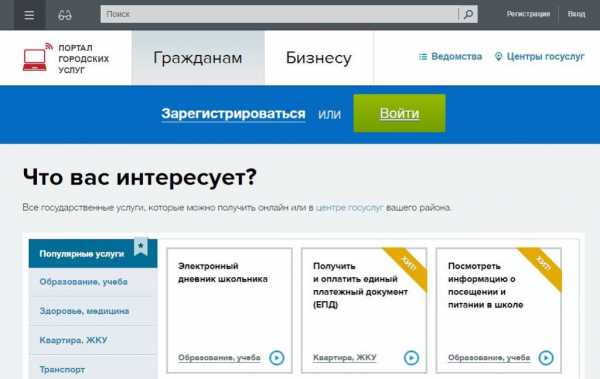Open the Ведомства list link
The width and height of the screenshot is (600, 379).
[450, 57]
